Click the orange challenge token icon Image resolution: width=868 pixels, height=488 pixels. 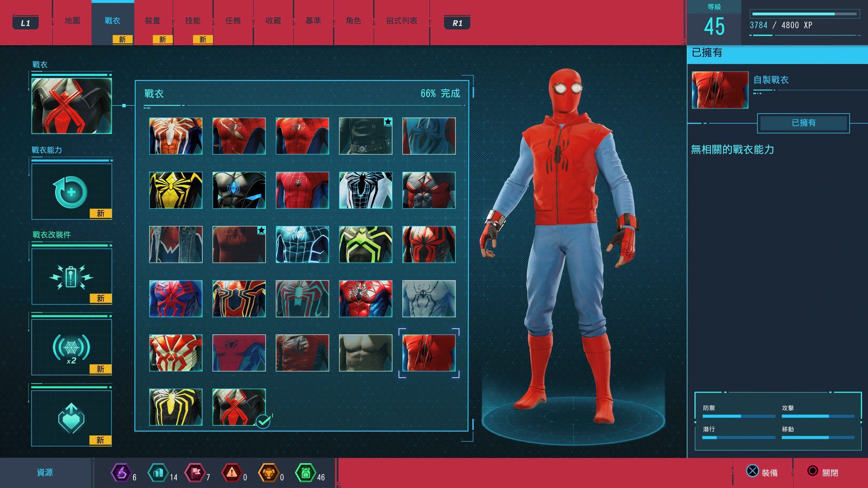(268, 473)
